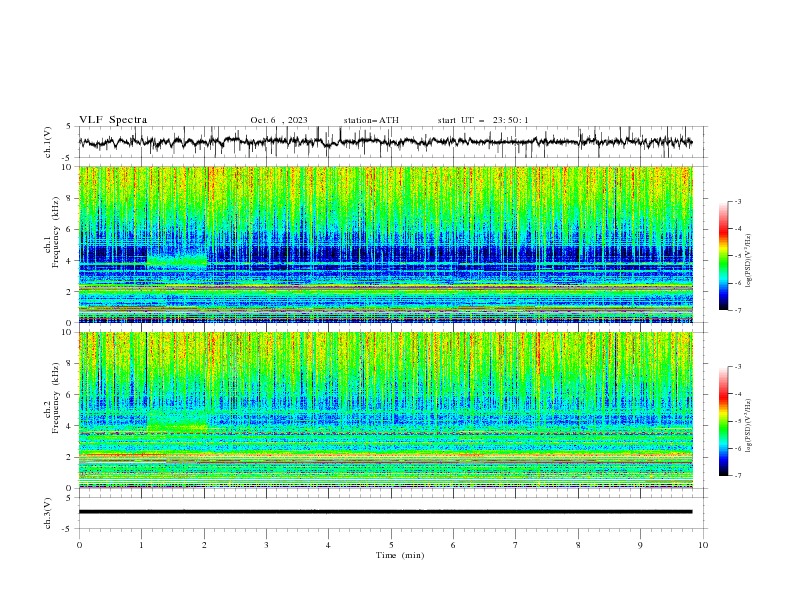Click the ch.2 spectrogram emission patch near 4 kHz
The image size is (792, 612).
click(x=177, y=421)
